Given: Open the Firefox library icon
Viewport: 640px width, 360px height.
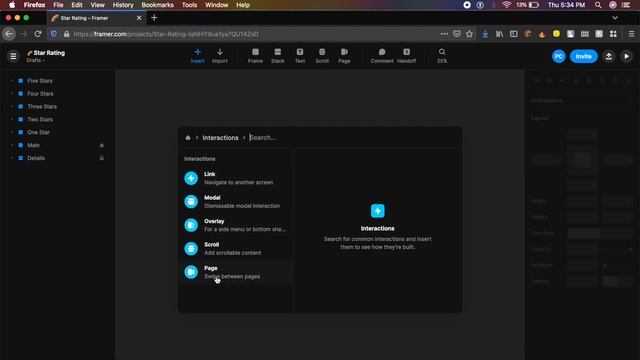Looking at the screenshot, I should click(499, 34).
